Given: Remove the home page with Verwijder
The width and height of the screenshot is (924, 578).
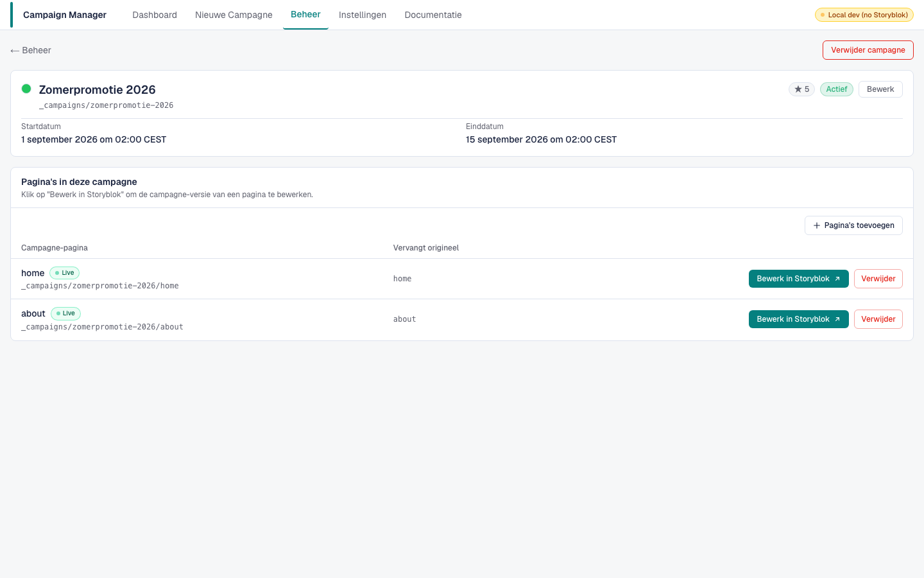Looking at the screenshot, I should [878, 279].
